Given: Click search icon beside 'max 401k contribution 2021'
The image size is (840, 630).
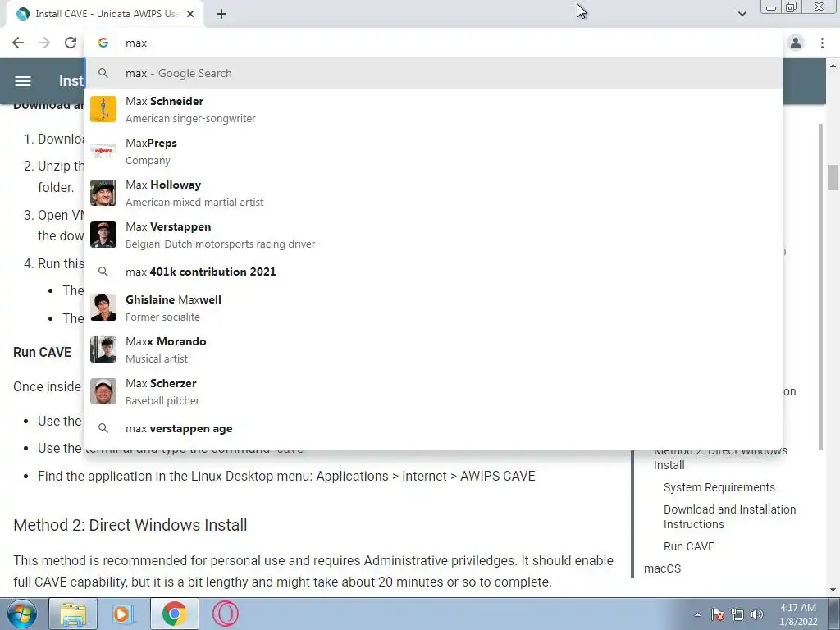Looking at the screenshot, I should (103, 272).
